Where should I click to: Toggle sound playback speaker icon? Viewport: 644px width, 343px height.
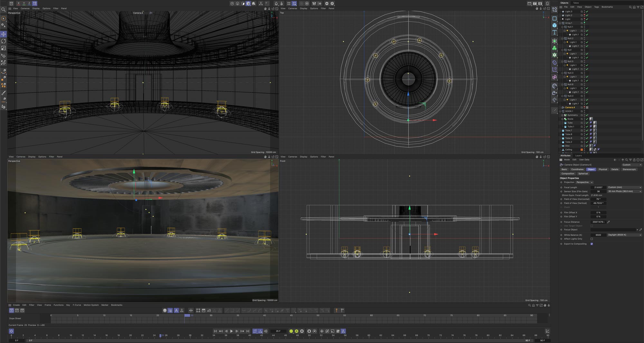[x=266, y=331]
